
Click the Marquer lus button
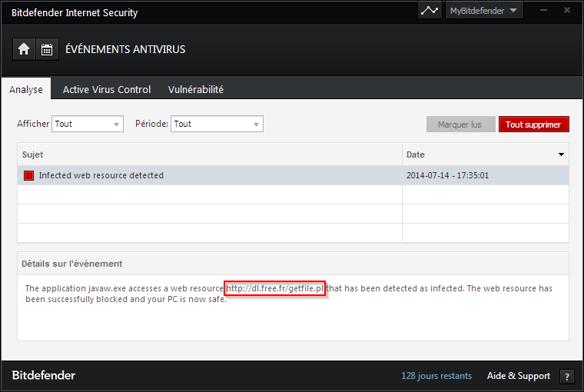460,125
